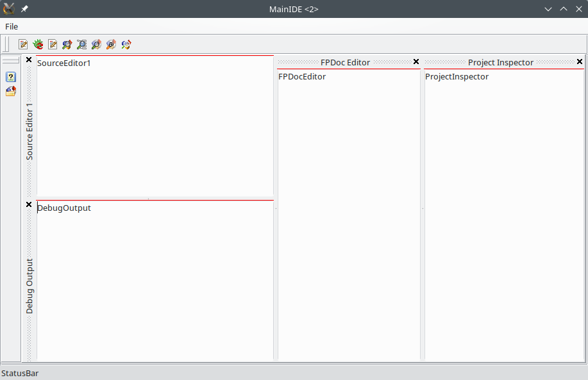Click the FPDoc Editor panel title header
The height and width of the screenshot is (380, 588).
point(345,62)
